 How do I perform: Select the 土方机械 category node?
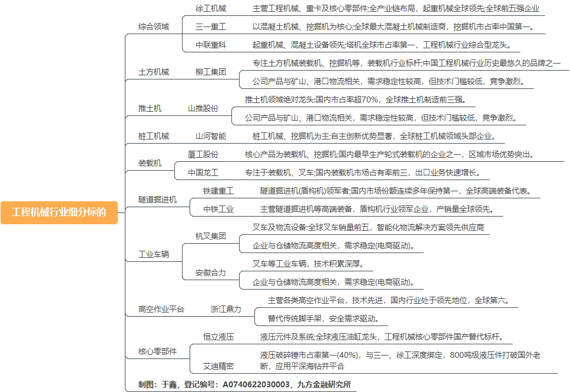(x=154, y=72)
